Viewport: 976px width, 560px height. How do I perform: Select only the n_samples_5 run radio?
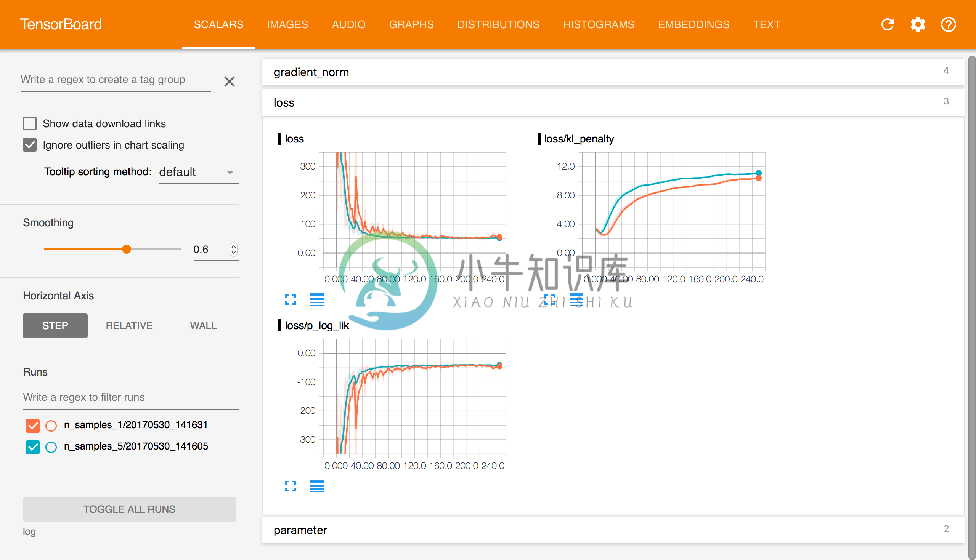[51, 447]
